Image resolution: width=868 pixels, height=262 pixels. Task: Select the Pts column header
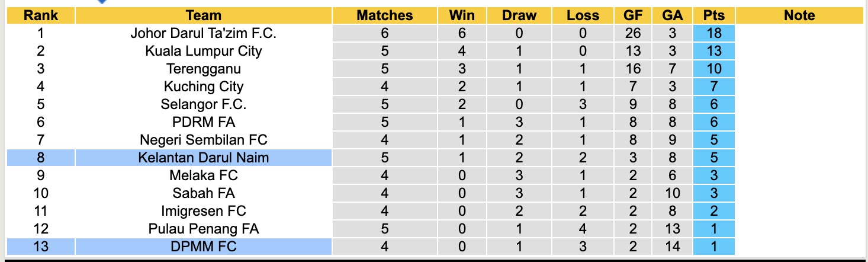click(x=714, y=16)
